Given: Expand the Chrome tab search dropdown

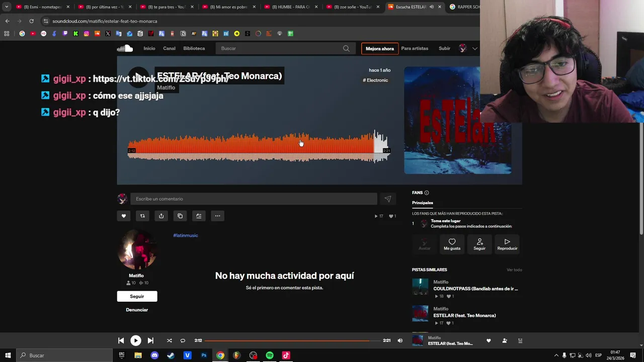Looking at the screenshot, I should click(6, 7).
